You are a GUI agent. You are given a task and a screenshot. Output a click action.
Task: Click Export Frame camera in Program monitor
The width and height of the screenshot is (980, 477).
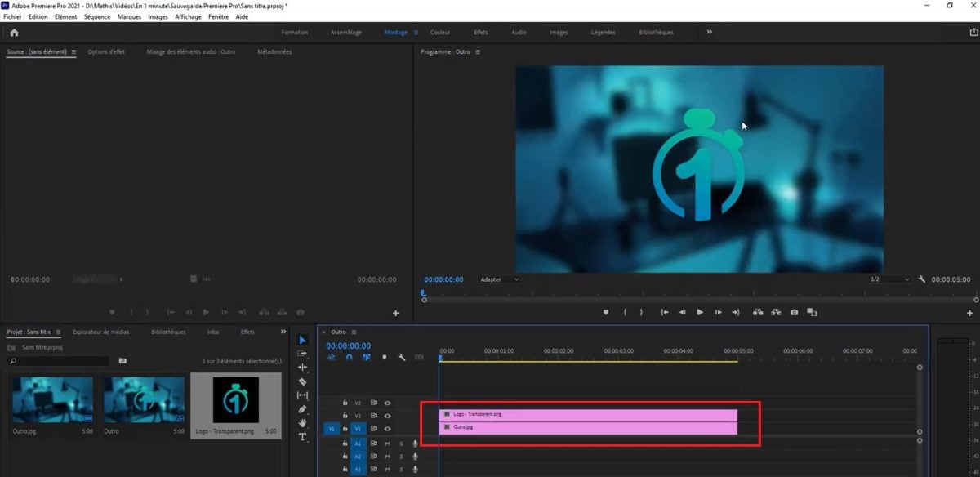tap(795, 312)
